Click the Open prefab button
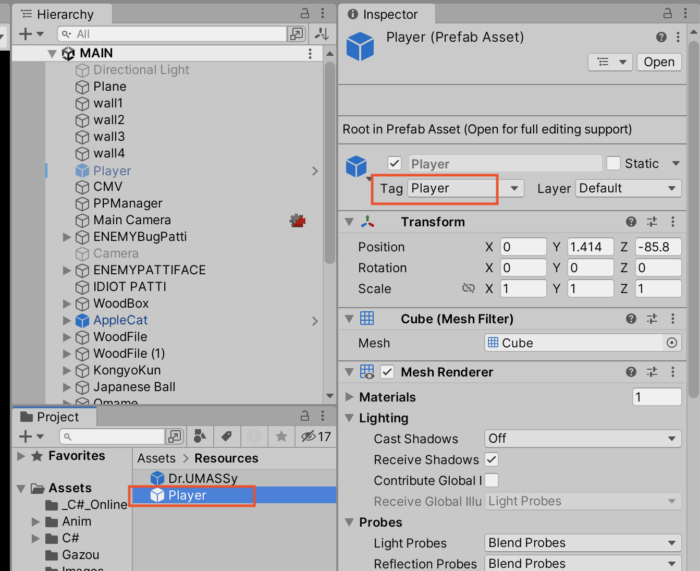This screenshot has width=700, height=571. pos(659,62)
